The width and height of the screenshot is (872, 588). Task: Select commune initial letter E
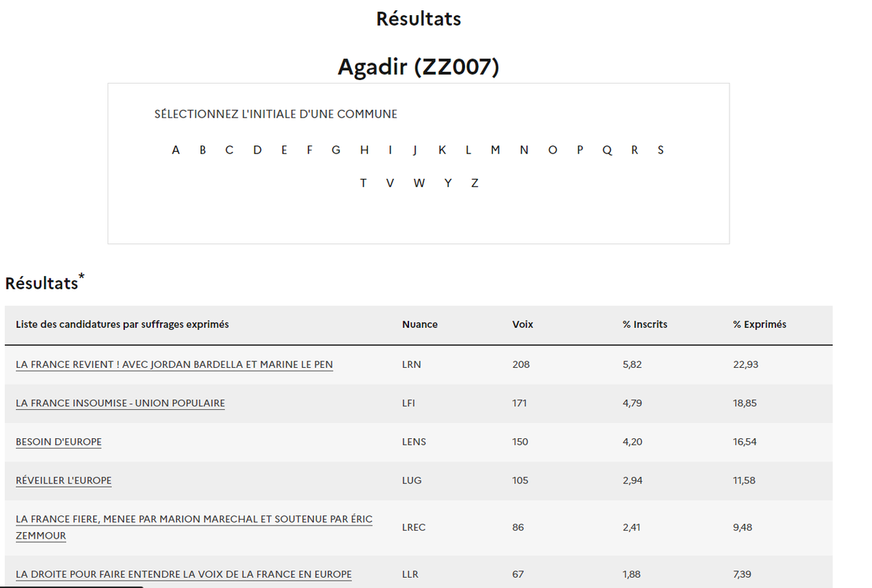[284, 150]
